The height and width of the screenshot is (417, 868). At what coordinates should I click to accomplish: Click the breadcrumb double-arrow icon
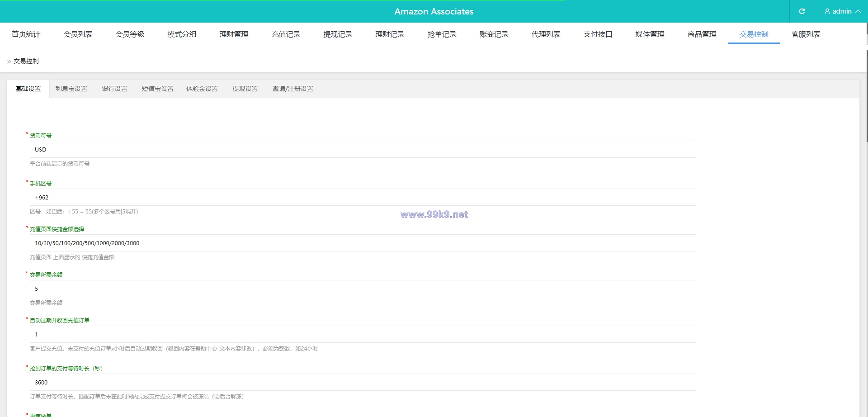(9, 62)
